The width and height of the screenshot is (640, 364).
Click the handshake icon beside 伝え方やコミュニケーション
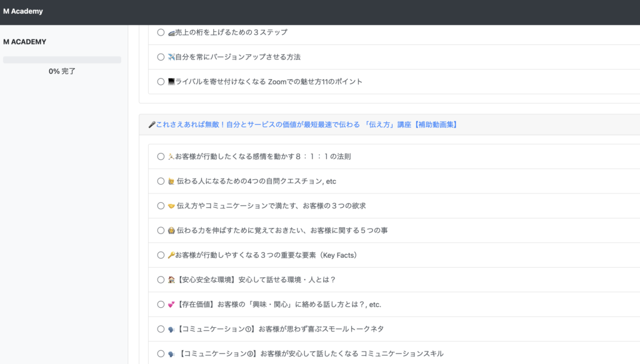point(171,206)
